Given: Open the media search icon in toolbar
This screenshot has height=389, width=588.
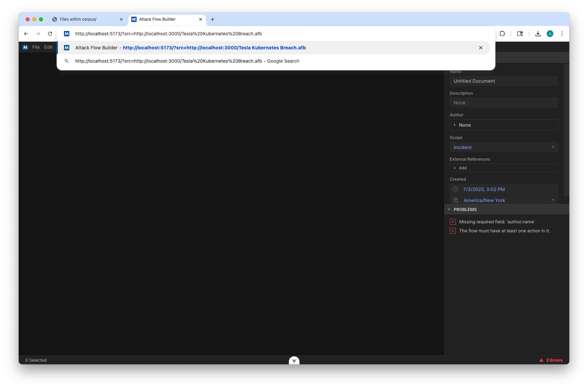Looking at the screenshot, I should point(520,34).
